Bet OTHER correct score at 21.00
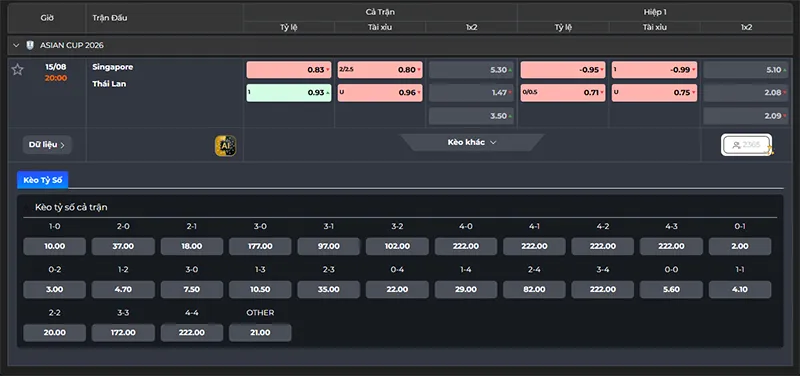Image resolution: width=800 pixels, height=376 pixels. [x=260, y=333]
